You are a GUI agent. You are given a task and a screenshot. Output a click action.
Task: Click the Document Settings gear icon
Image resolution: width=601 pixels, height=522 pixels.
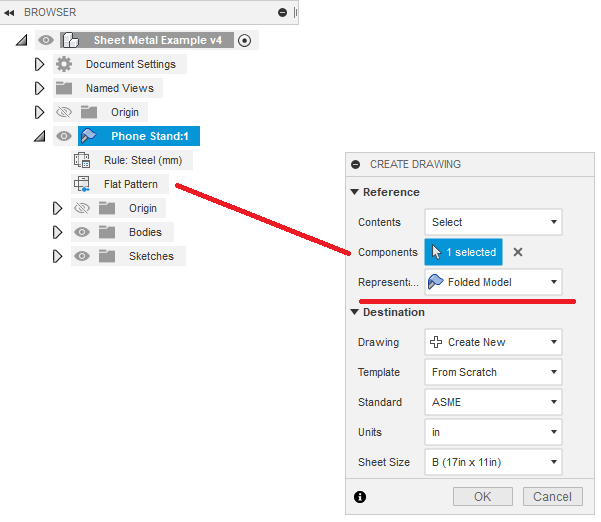pyautogui.click(x=64, y=64)
